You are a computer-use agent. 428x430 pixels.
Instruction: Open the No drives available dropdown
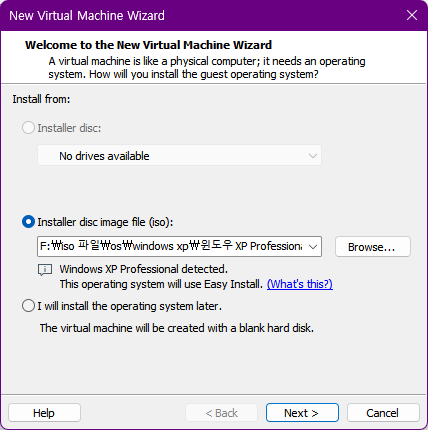[179, 155]
